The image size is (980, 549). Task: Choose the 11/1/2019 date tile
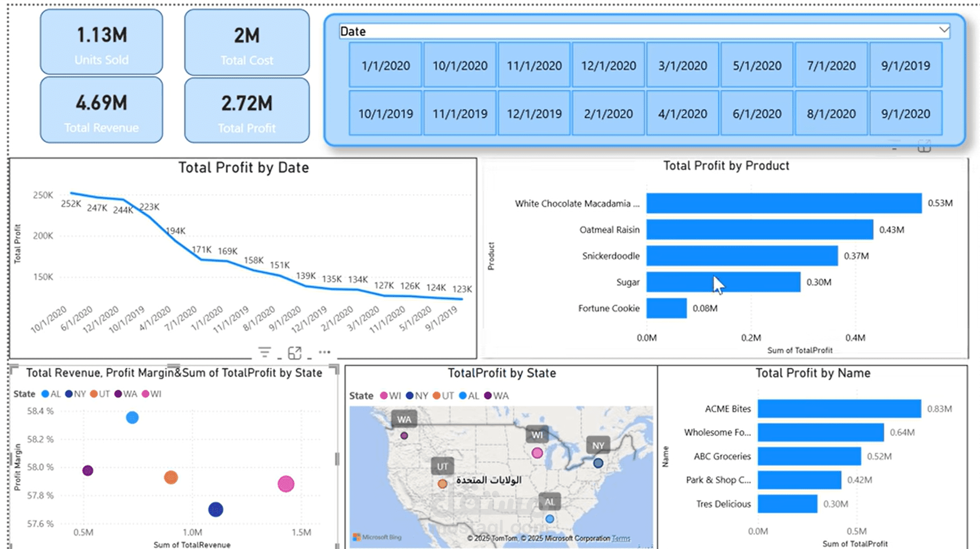click(460, 113)
